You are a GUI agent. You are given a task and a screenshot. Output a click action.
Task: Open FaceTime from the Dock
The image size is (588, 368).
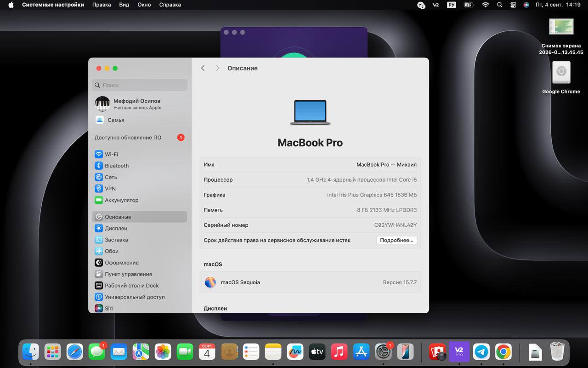coord(185,352)
